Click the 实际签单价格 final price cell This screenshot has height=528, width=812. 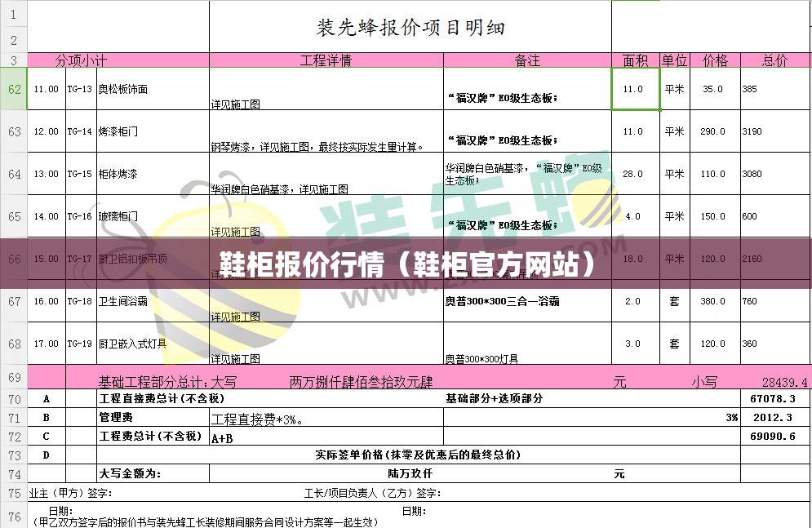tap(419, 455)
